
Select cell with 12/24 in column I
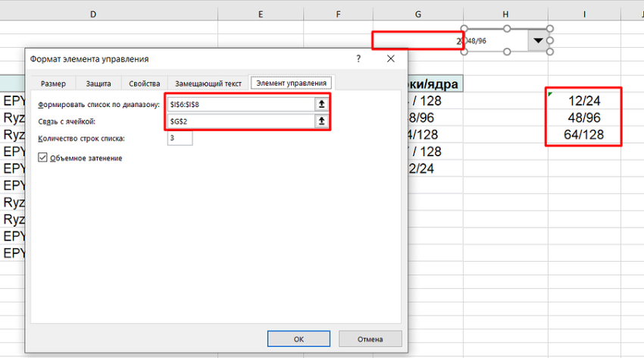point(583,100)
